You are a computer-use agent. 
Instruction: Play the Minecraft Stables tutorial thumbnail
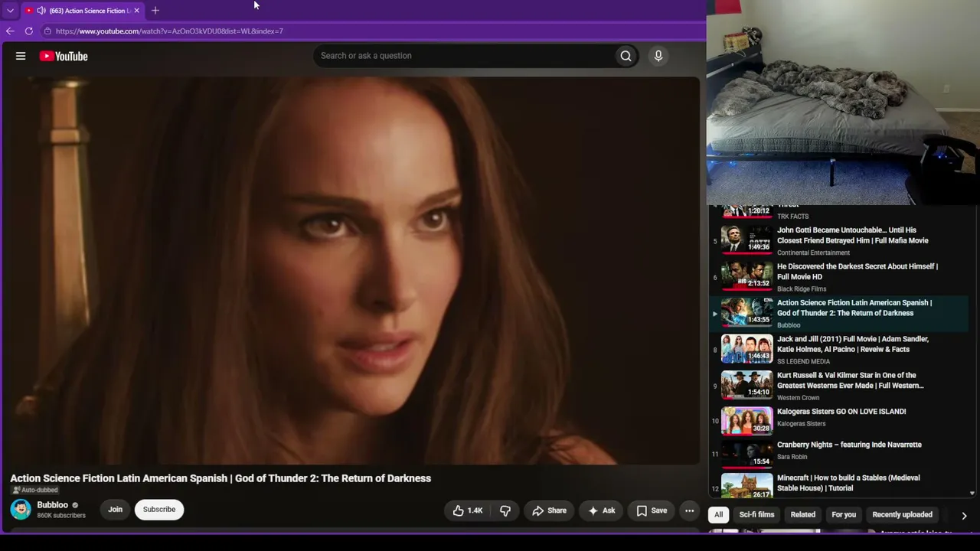(x=747, y=487)
